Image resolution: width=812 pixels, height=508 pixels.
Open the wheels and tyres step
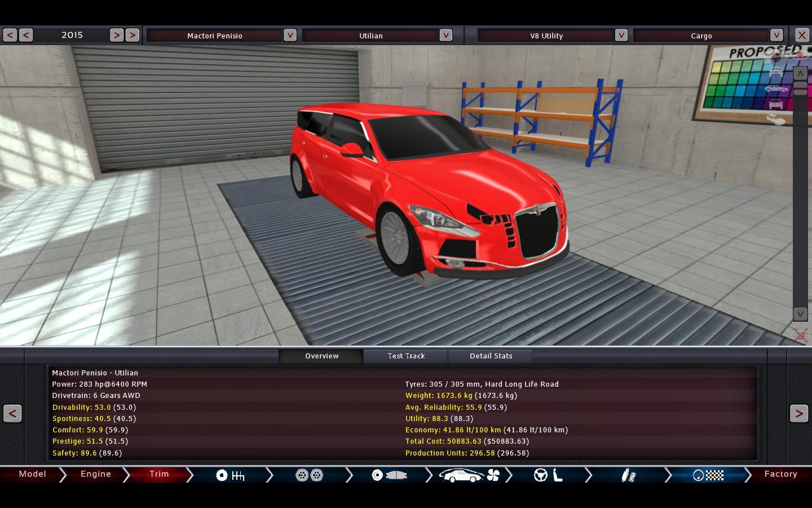(309, 475)
